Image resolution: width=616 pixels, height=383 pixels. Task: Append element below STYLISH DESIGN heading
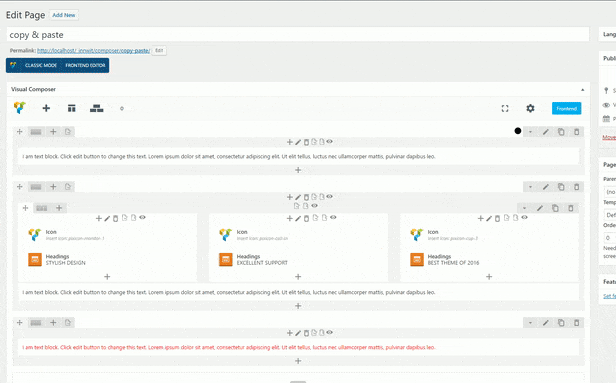point(107,277)
